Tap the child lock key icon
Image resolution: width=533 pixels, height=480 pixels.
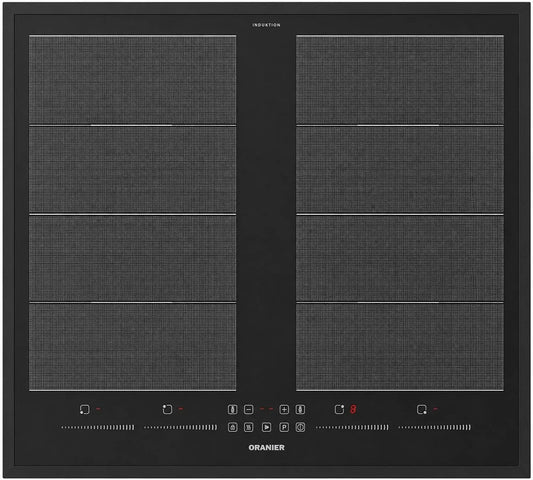[x=233, y=427]
